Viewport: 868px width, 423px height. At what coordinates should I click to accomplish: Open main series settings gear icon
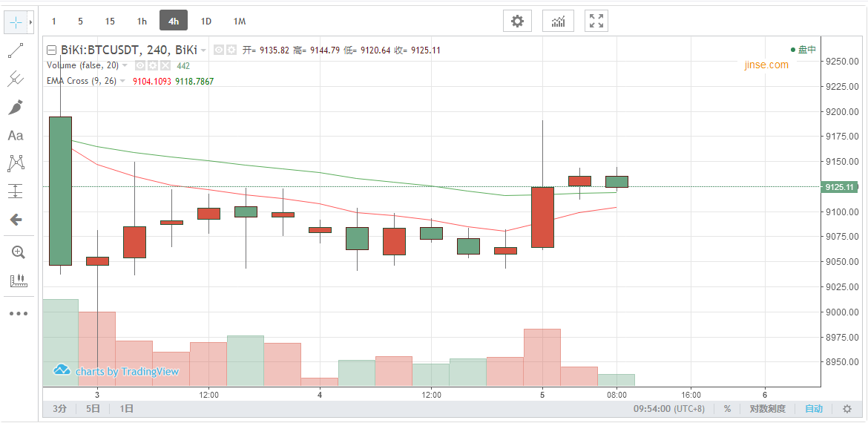point(231,50)
